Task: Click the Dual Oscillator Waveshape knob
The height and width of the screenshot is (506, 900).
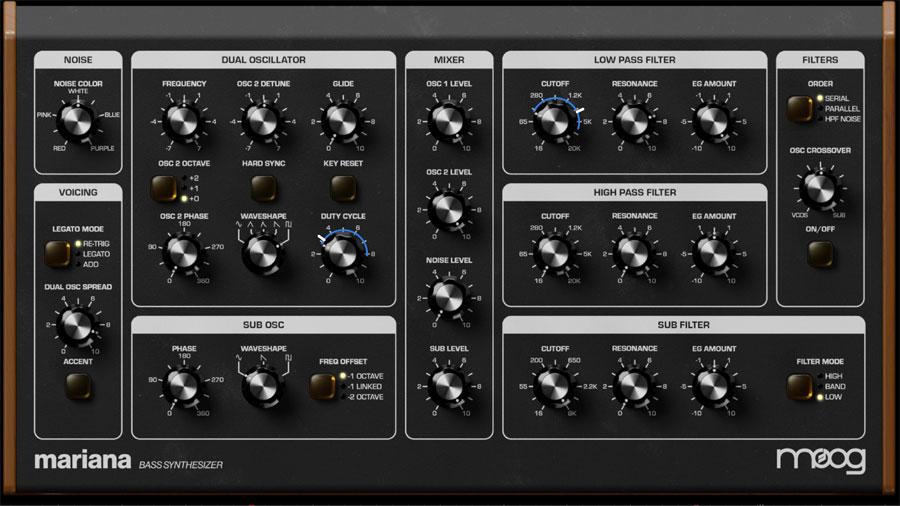Action: click(263, 253)
